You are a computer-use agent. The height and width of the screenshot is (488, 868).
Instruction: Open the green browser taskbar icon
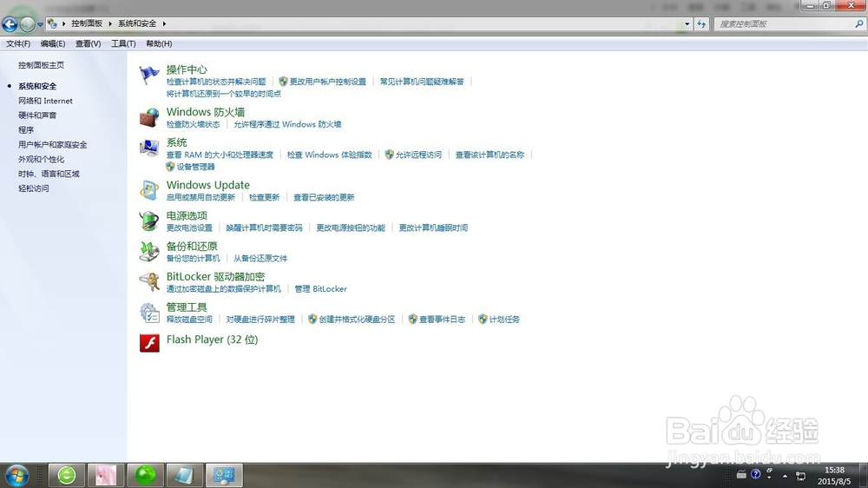[67, 475]
